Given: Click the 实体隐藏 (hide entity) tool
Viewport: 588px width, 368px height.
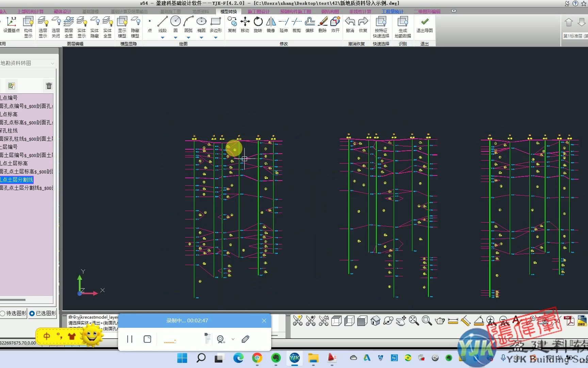Looking at the screenshot, I should [95, 27].
